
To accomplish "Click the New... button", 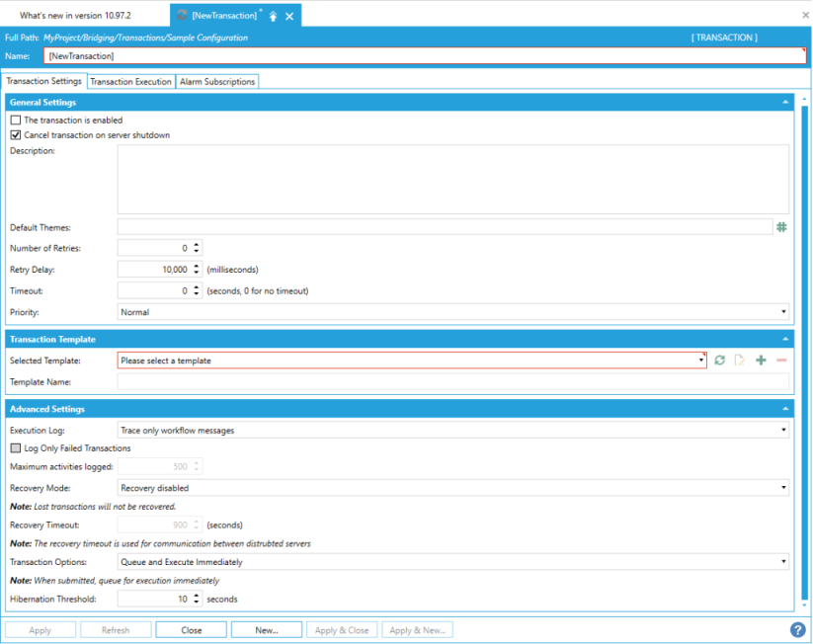I will (x=267, y=629).
